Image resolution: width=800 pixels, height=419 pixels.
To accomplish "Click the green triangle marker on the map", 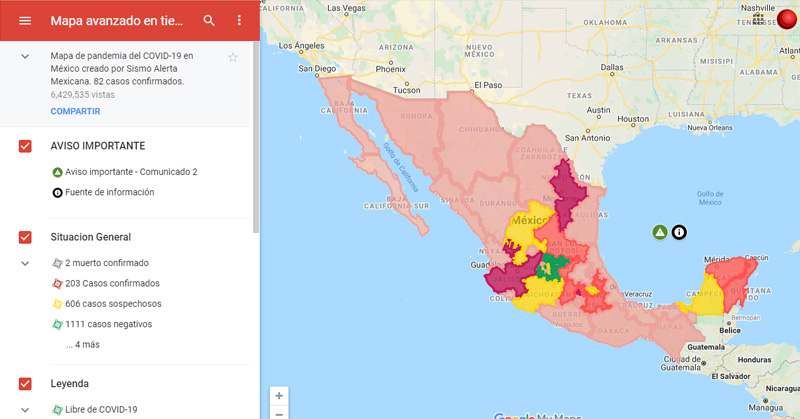I will click(x=659, y=232).
